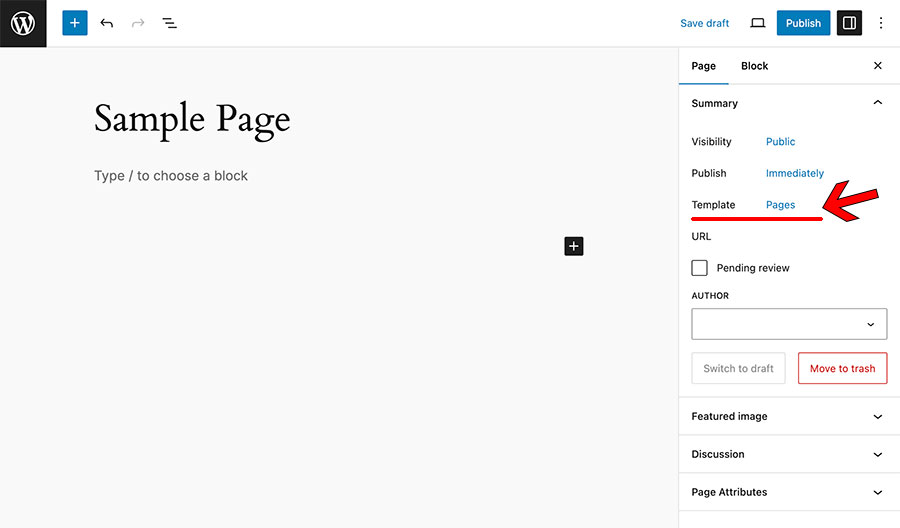Add a block with the black plus button
Screen dimensions: 900x528
[574, 246]
